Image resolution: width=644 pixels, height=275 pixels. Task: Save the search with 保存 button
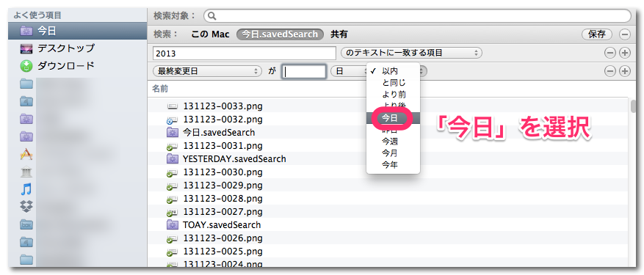597,34
